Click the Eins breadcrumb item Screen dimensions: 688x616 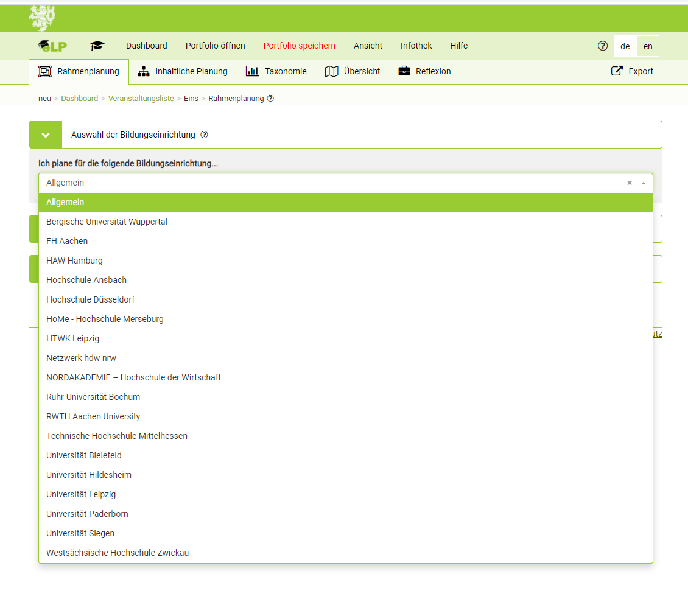[x=191, y=98]
